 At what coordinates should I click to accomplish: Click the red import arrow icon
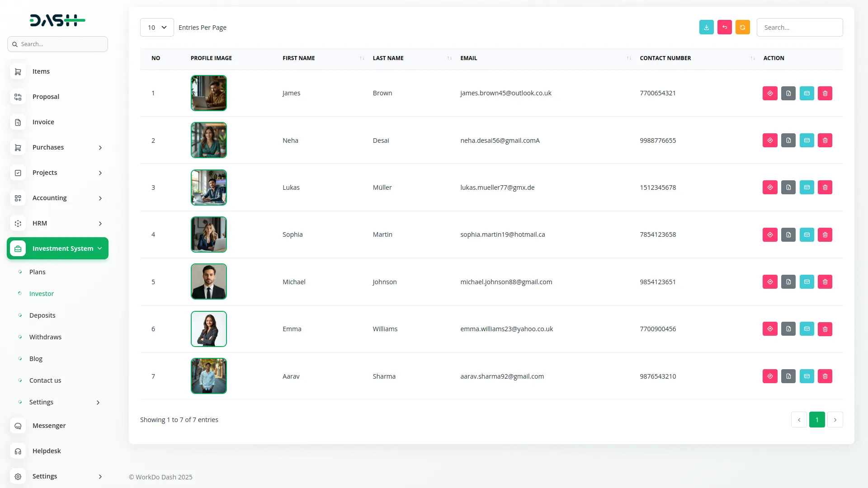click(x=724, y=28)
